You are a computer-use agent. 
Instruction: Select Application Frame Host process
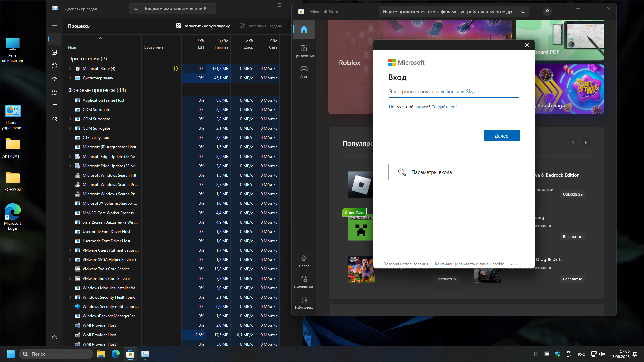171,100
